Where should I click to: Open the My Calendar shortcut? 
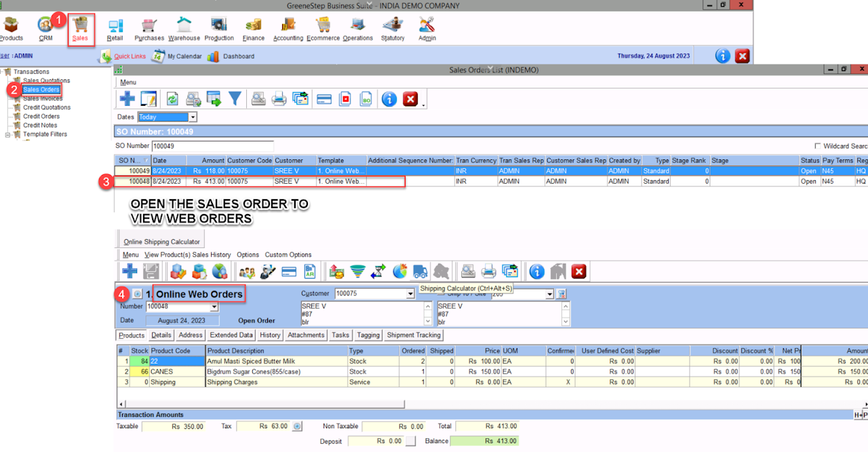[177, 56]
